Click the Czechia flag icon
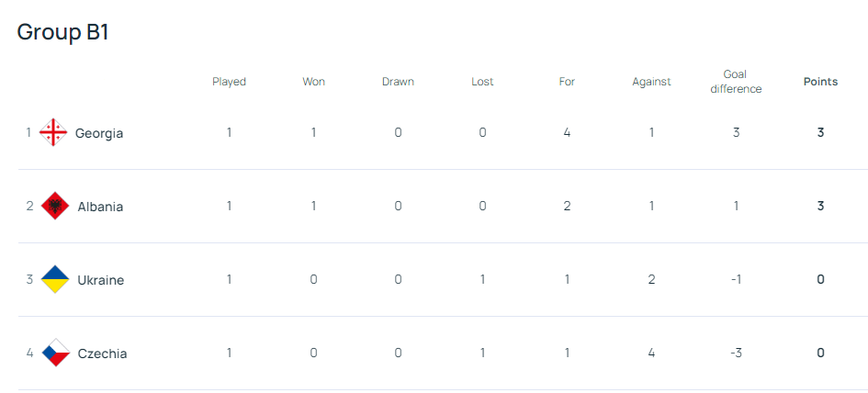This screenshot has width=868, height=393. [x=56, y=353]
